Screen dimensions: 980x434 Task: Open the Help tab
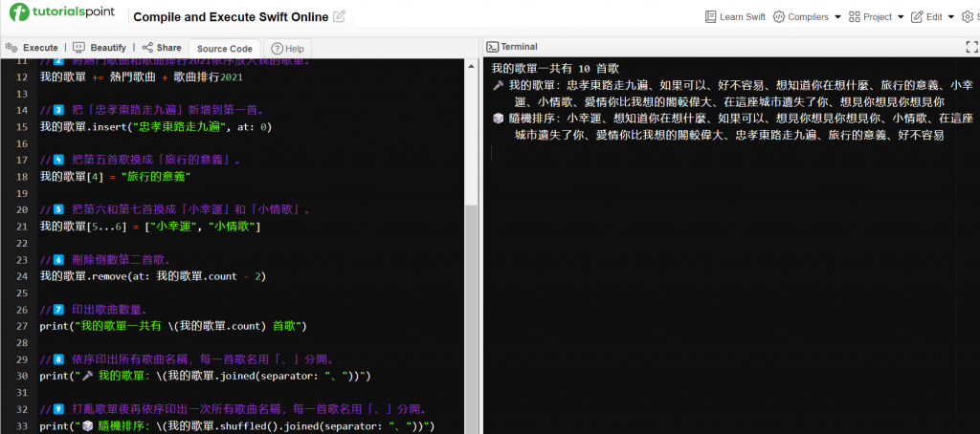point(287,49)
